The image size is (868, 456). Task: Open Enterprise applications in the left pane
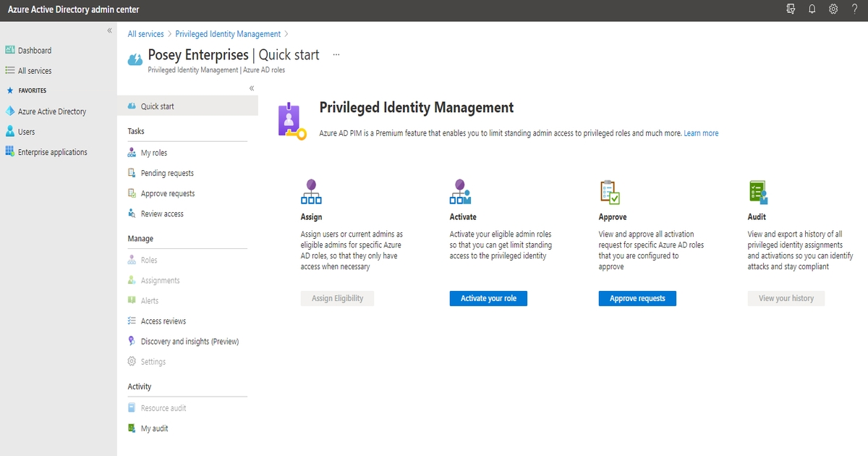coord(50,151)
